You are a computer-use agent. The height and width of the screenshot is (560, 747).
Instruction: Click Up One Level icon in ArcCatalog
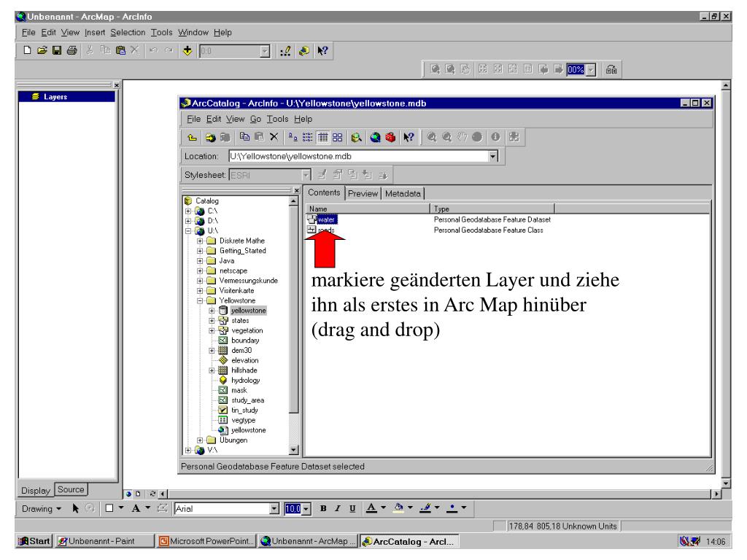pos(192,137)
